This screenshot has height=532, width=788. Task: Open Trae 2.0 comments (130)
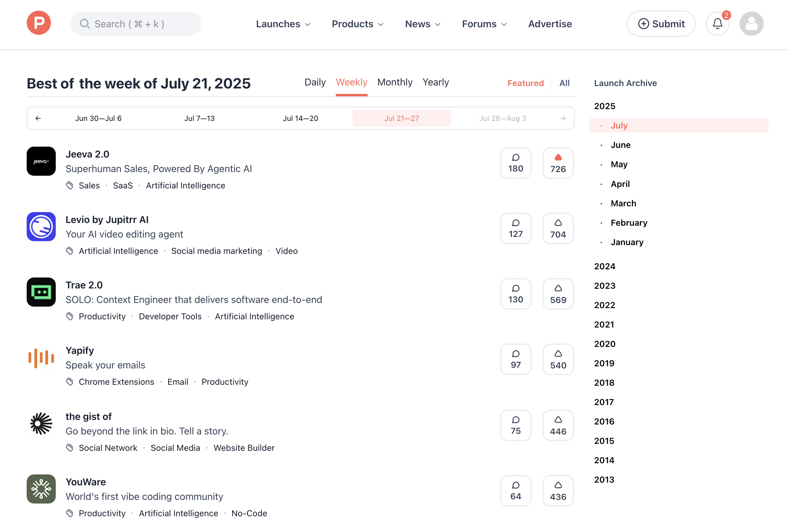516,294
